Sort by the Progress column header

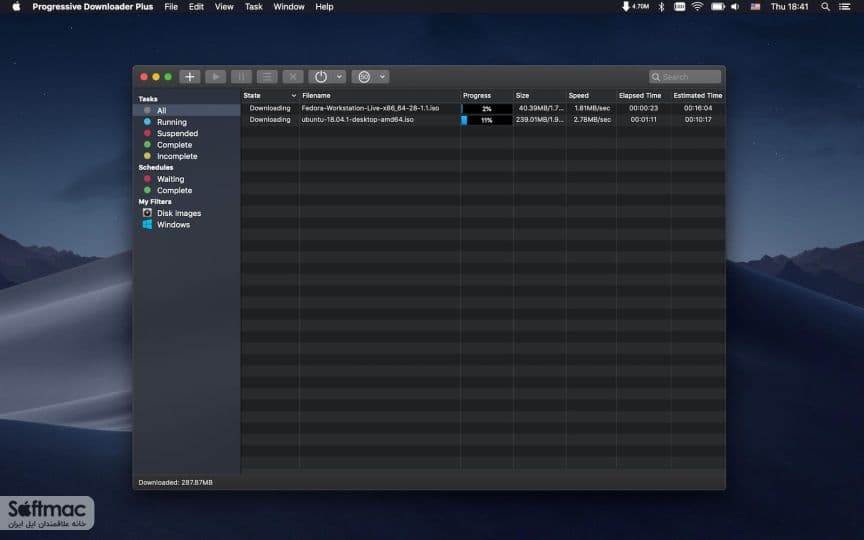(487, 95)
